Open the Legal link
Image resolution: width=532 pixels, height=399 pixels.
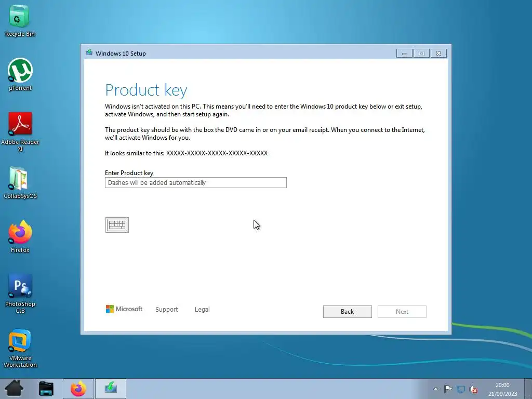(202, 310)
